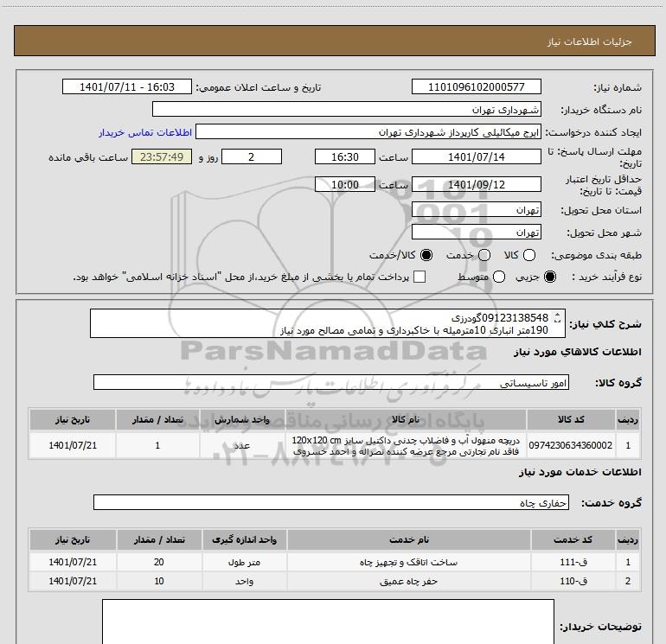Click unit cell واحد in deep well row
Screen dimensions: 666x644
point(244,581)
